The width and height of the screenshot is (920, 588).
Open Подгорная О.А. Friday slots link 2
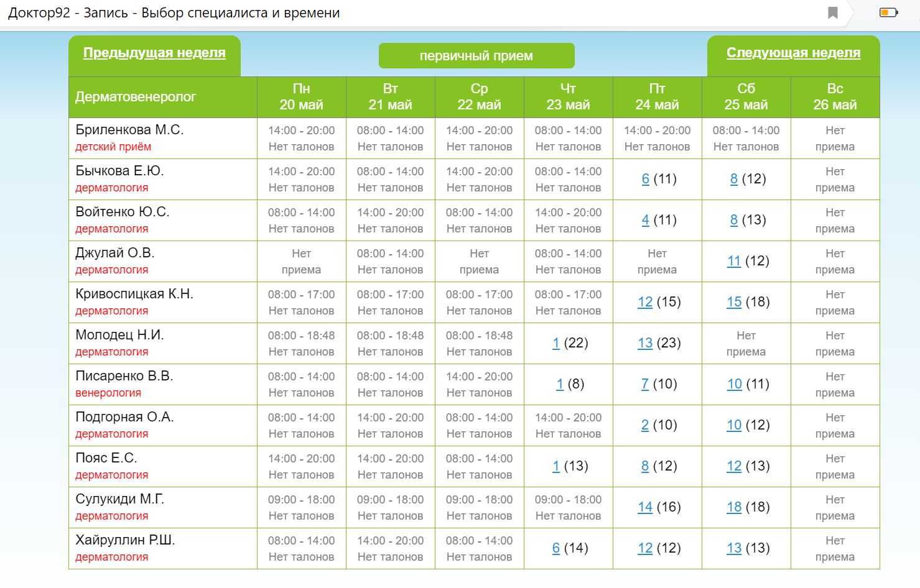[x=645, y=425]
